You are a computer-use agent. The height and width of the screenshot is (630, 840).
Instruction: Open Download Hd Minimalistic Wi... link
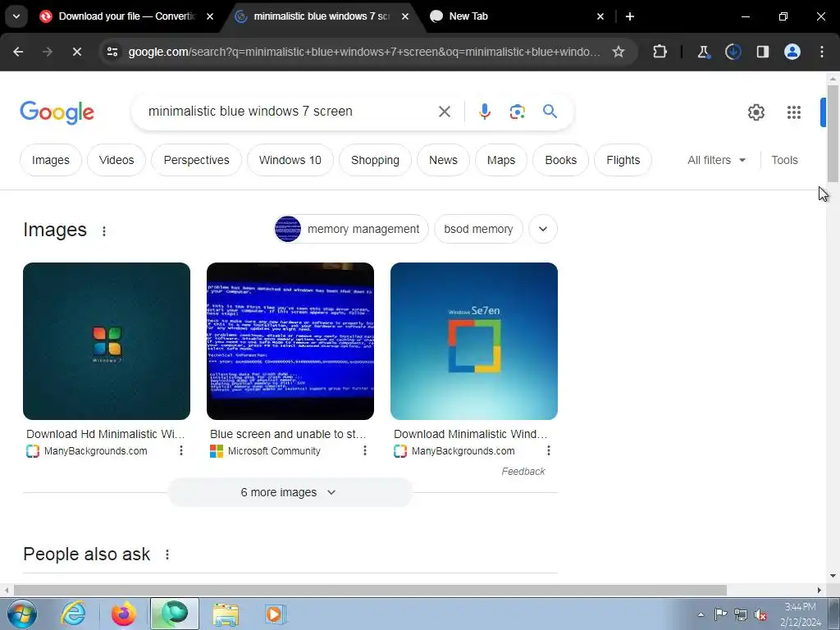(x=106, y=434)
